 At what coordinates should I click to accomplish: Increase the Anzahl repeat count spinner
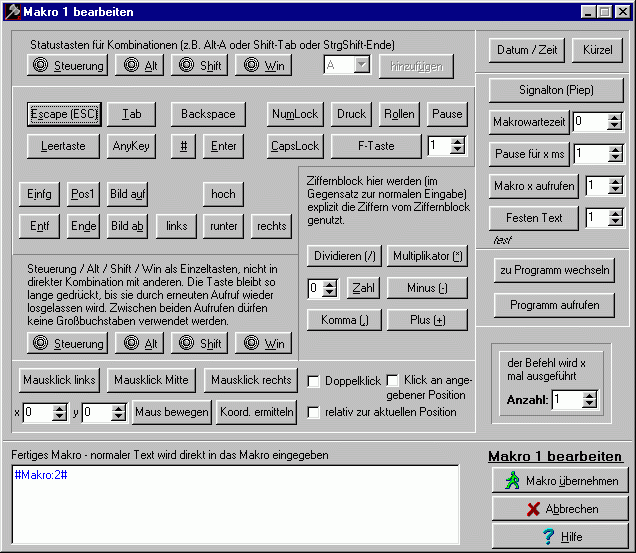click(589, 395)
